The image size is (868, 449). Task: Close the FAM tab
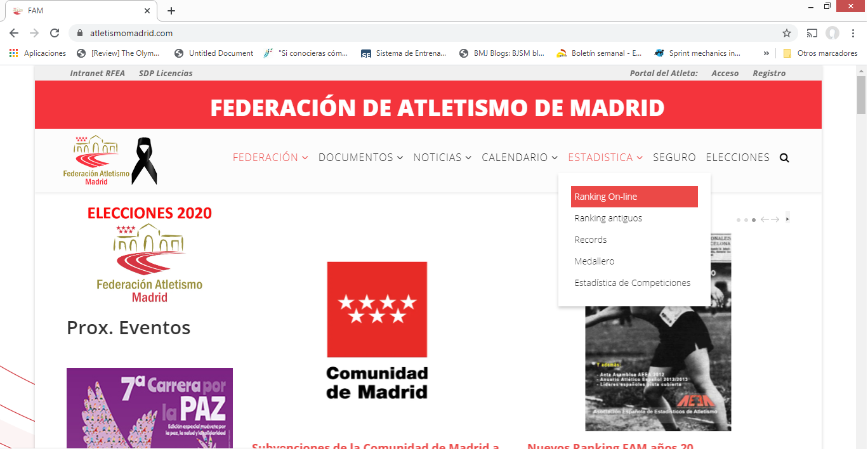click(x=147, y=11)
